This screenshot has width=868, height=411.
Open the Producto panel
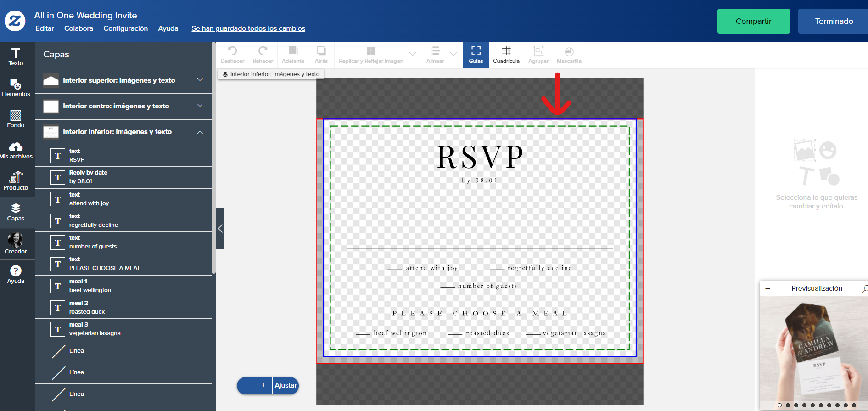coord(16,181)
